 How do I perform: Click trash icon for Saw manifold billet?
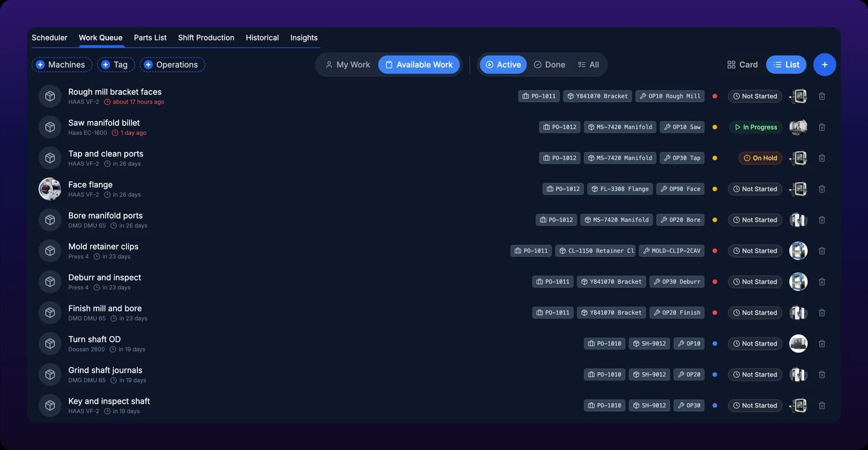(x=822, y=128)
